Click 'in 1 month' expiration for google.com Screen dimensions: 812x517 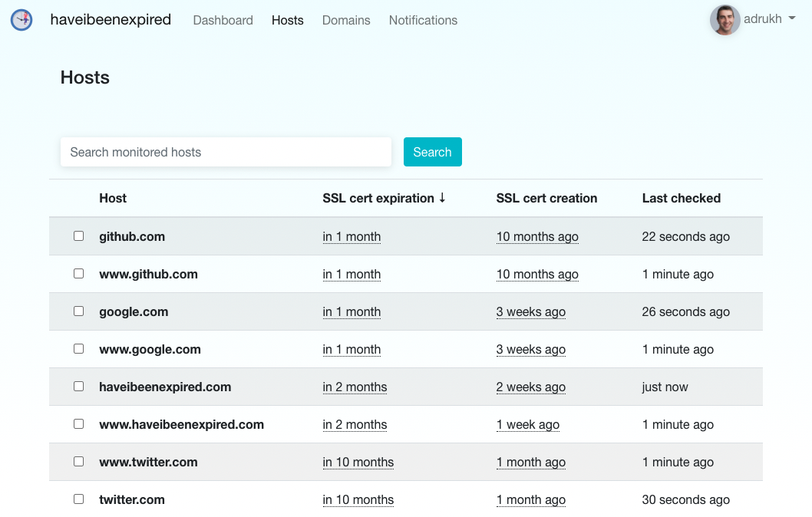coord(352,311)
